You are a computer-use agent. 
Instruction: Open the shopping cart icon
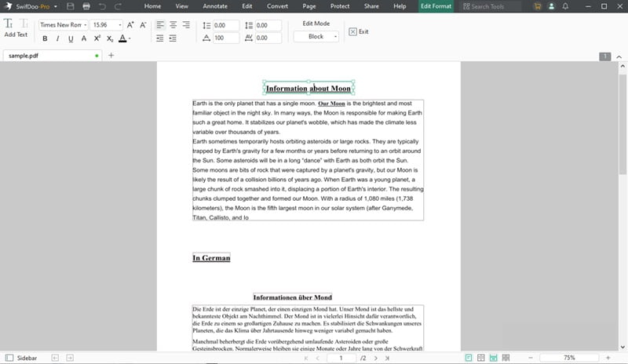coord(536,6)
